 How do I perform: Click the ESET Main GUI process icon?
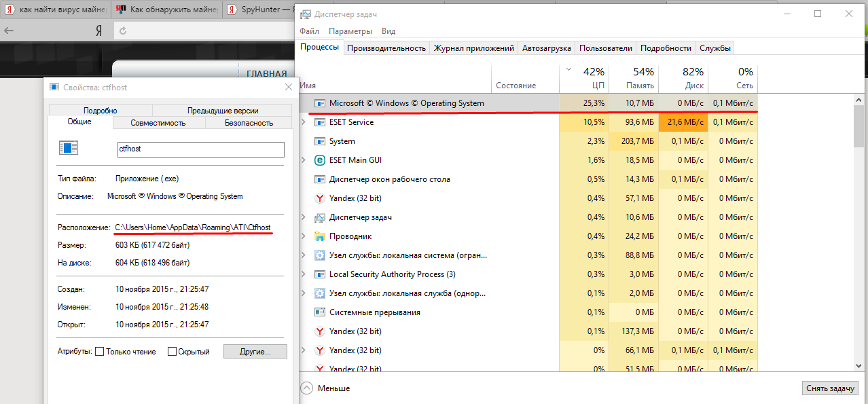(x=319, y=160)
